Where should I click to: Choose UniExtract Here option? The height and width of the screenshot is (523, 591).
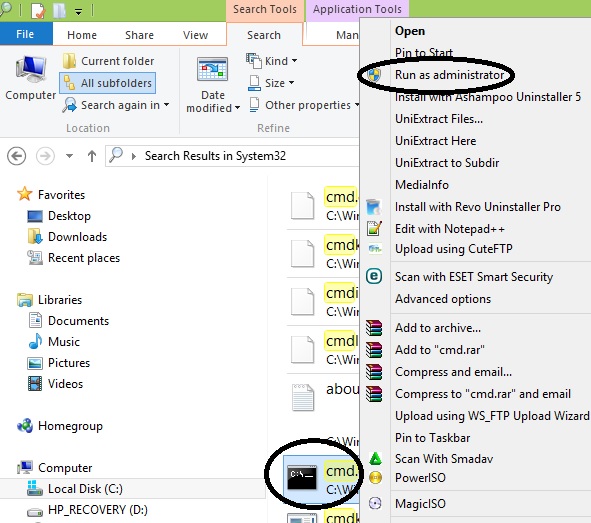[435, 141]
